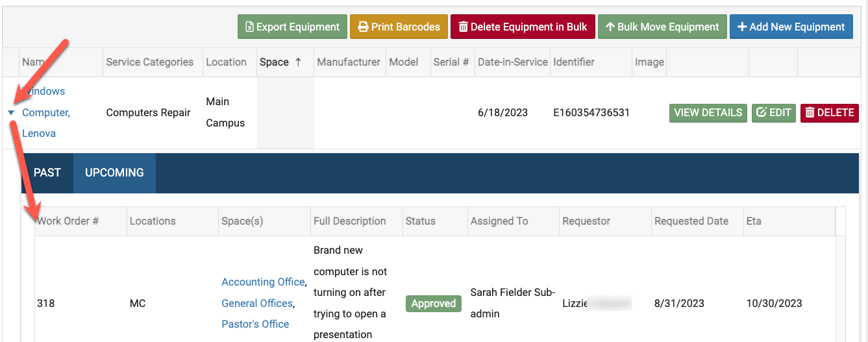Click trash icon in Delete Equipment in Bulk
The height and width of the screenshot is (342, 868).
(x=463, y=27)
